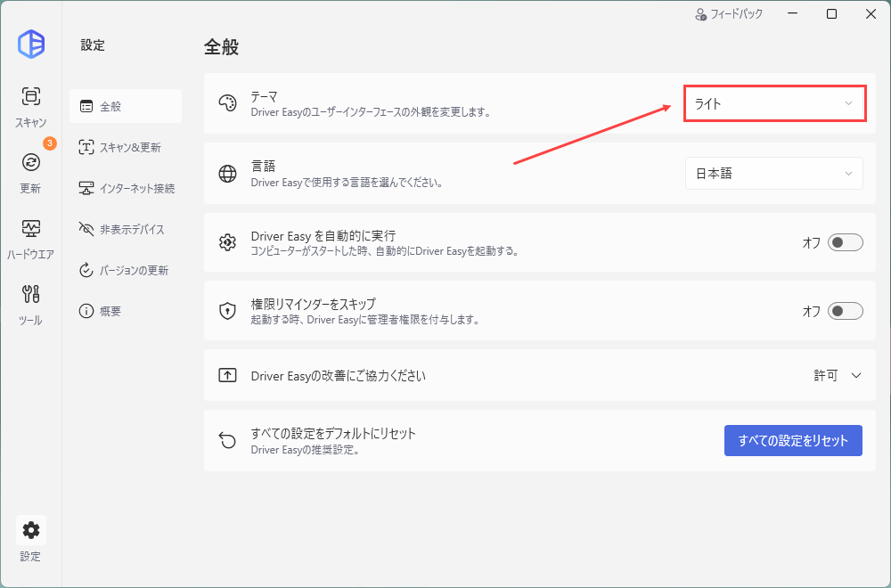
Task: Click the 設定 gear icon at the bottom left
Action: coord(30,530)
